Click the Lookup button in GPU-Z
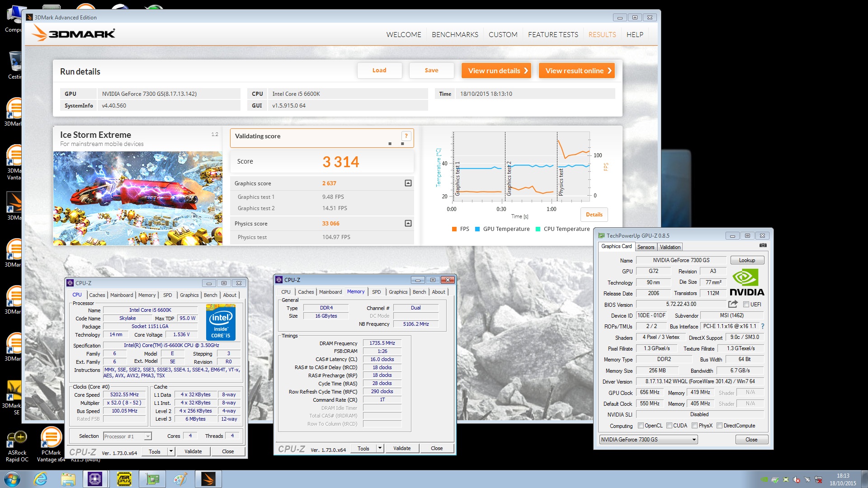868x488 pixels. point(747,260)
